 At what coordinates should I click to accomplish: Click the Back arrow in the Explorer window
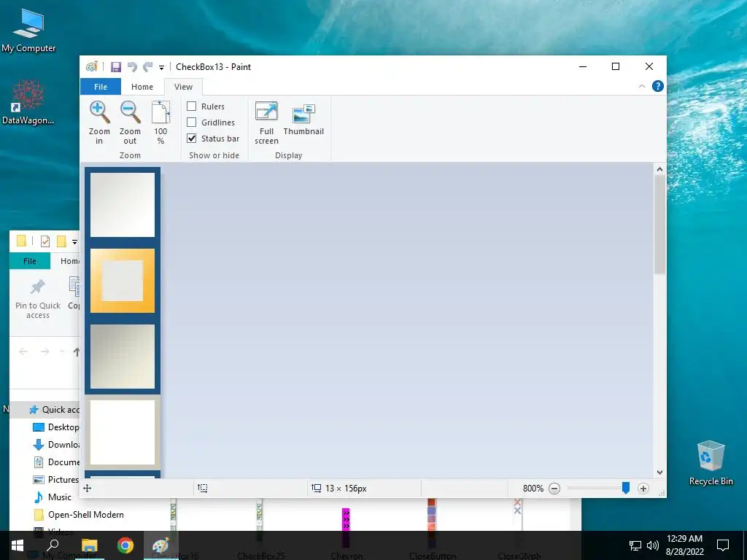tap(23, 352)
